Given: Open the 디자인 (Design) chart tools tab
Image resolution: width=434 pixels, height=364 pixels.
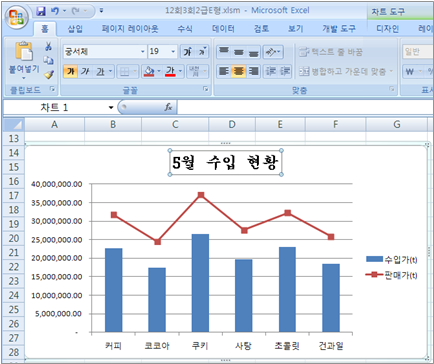Looking at the screenshot, I should coord(388,29).
